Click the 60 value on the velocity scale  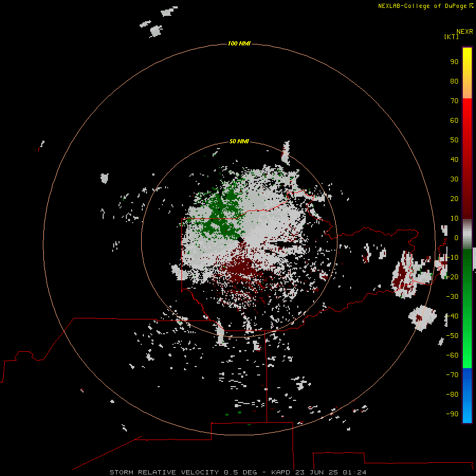[454, 120]
